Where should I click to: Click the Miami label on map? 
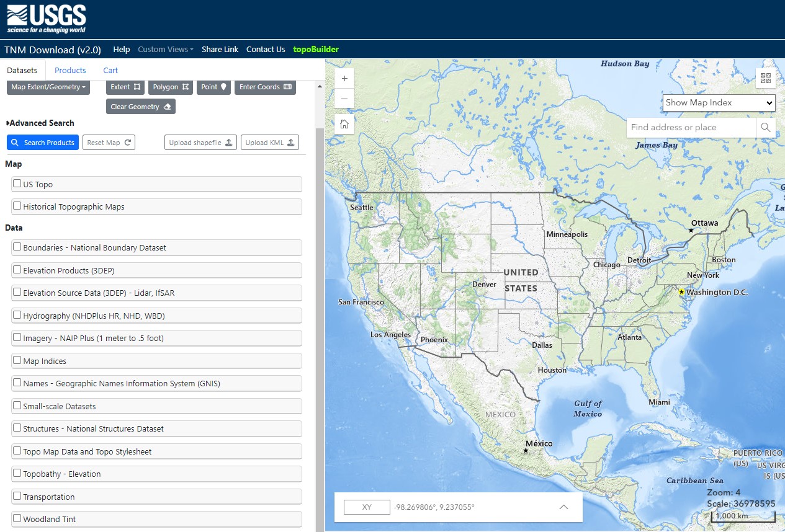tap(659, 402)
